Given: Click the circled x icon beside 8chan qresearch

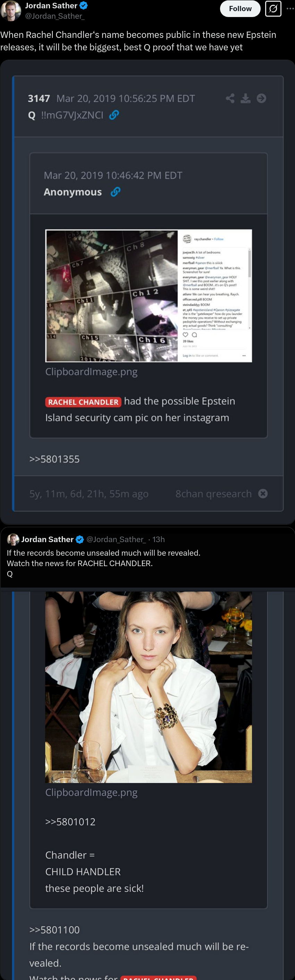Looking at the screenshot, I should coord(263,494).
